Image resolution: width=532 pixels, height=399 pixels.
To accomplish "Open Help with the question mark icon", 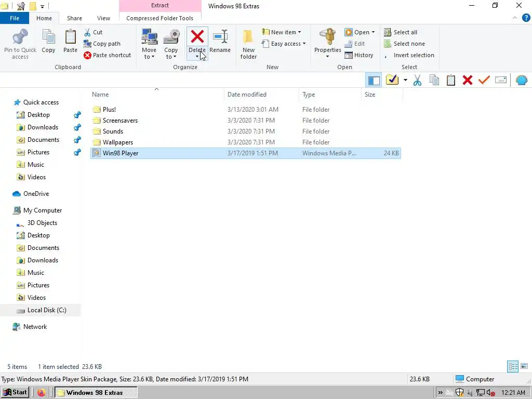I will tap(526, 18).
